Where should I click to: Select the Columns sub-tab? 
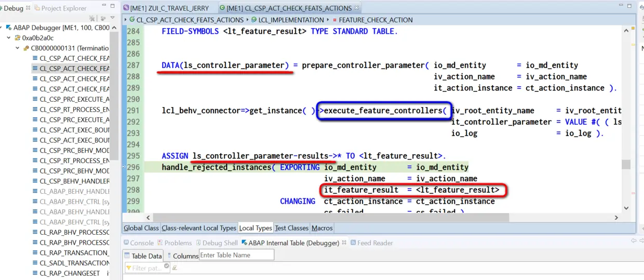tap(182, 256)
